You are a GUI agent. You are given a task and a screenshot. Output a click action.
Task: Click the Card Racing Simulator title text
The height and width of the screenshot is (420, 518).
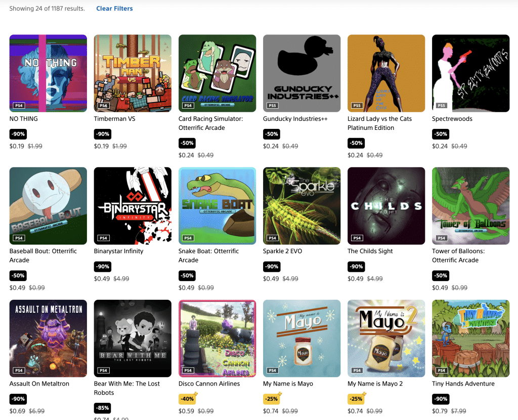pyautogui.click(x=210, y=123)
